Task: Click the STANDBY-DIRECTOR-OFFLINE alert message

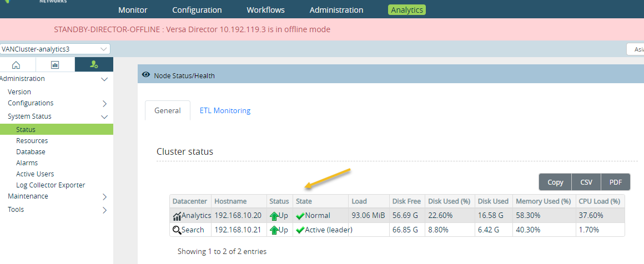Action: tap(192, 29)
